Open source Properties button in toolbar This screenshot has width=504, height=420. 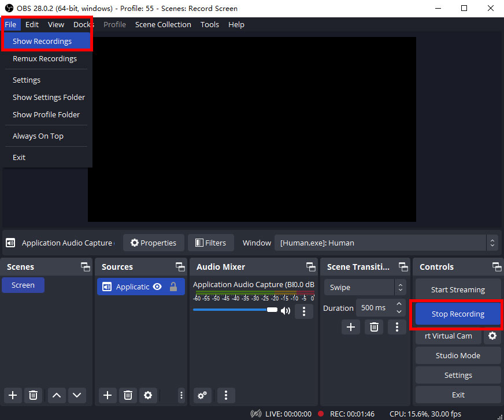pyautogui.click(x=153, y=243)
